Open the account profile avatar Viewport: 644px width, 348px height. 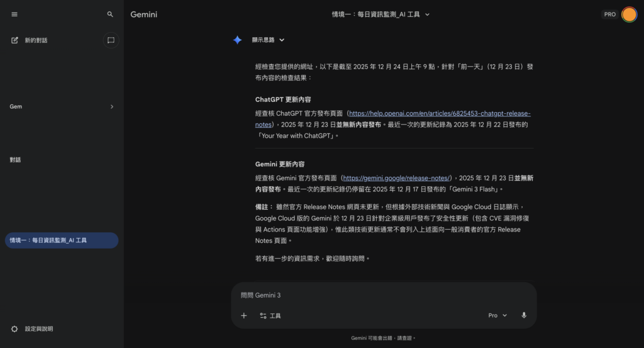(629, 14)
